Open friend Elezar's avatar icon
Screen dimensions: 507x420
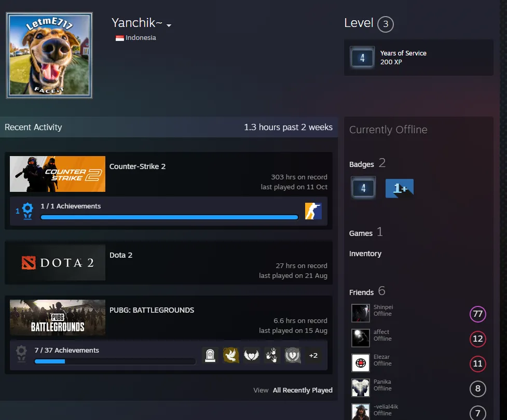(361, 363)
